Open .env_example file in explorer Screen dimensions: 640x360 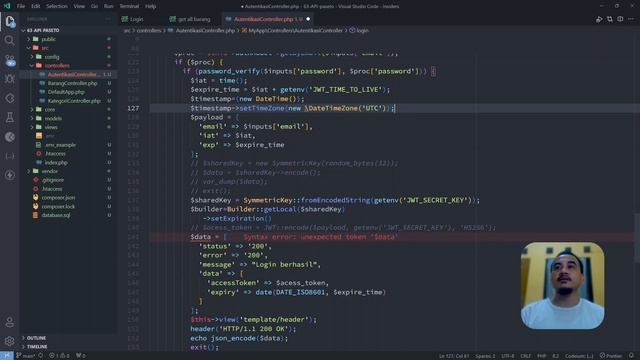pyautogui.click(x=60, y=145)
